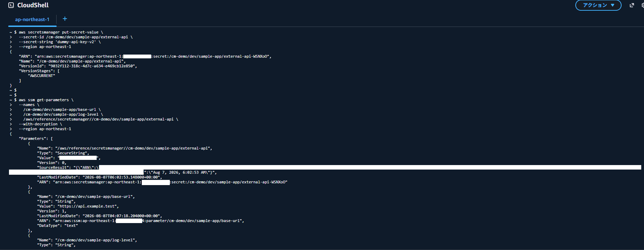Image resolution: width=644 pixels, height=250 pixels.
Task: Click the "Type": "SecureString" line
Action: 63,153
